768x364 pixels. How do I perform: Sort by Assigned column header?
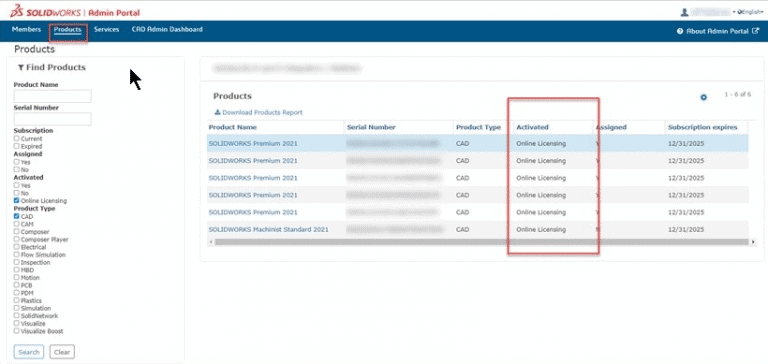pos(611,127)
